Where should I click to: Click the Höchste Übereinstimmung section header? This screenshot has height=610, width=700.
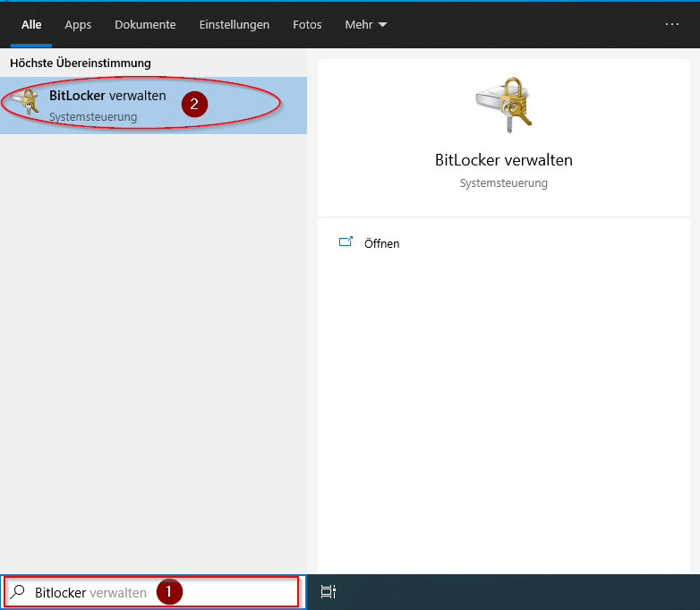[x=81, y=64]
